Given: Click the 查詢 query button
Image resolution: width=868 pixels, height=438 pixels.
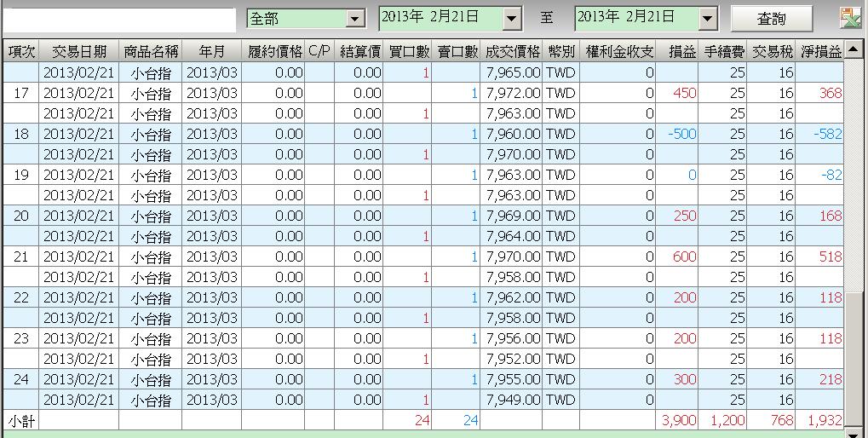Looking at the screenshot, I should tap(771, 19).
